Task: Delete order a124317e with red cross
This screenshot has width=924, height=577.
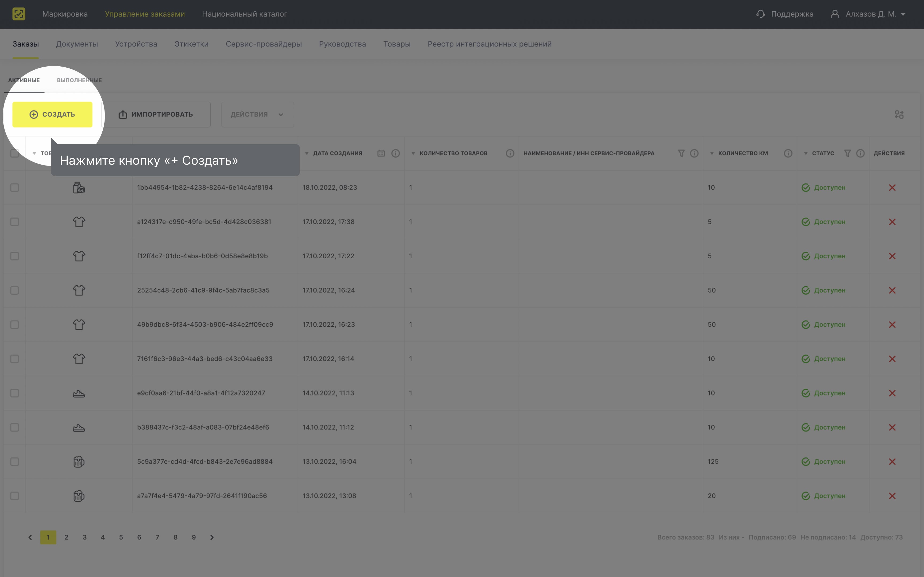Action: (x=892, y=222)
